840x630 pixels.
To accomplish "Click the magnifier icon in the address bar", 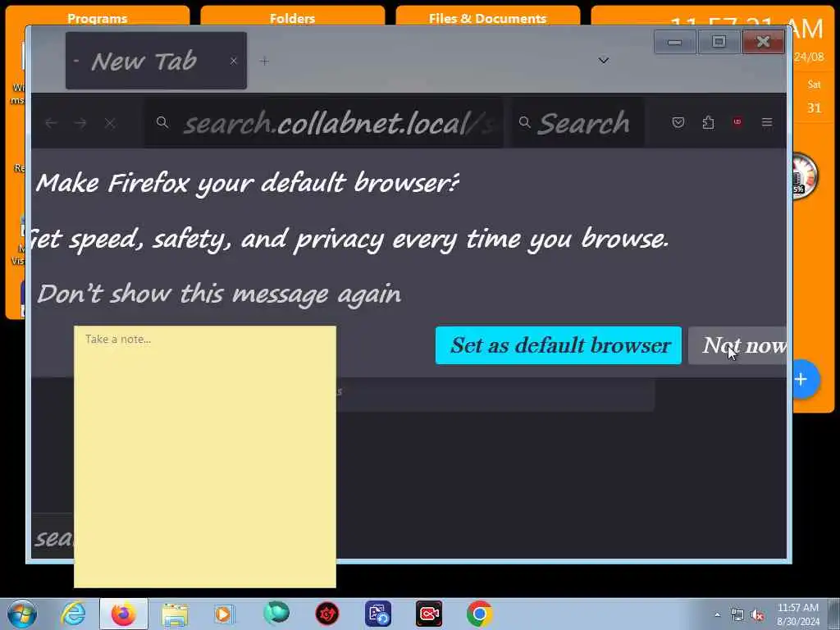I will 162,123.
